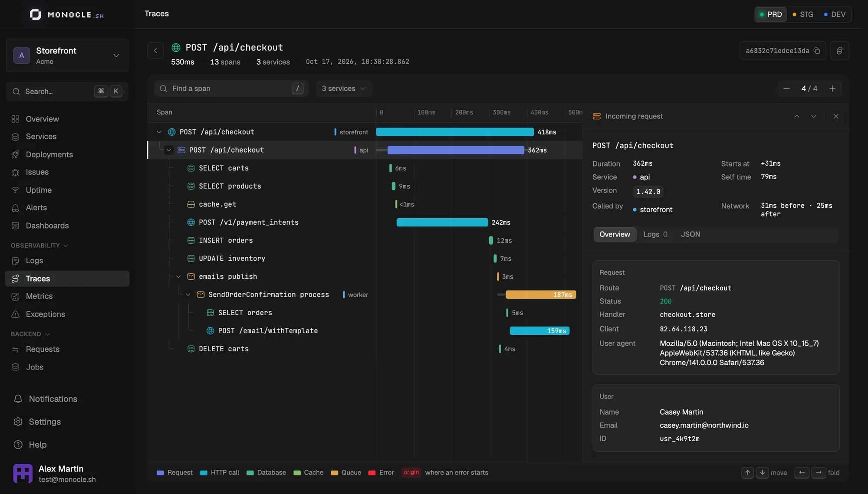Collapse the root POST /api/checkout storefront span
This screenshot has height=494, width=868.
(159, 132)
